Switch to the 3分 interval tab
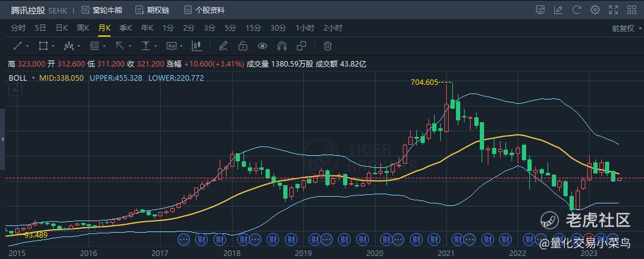The width and height of the screenshot is (644, 259). tap(209, 28)
